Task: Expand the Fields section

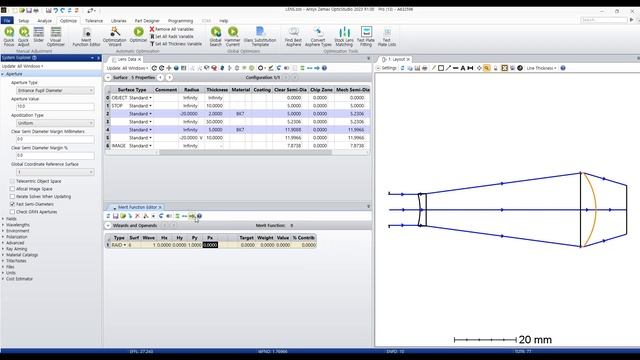Action: 3,219
